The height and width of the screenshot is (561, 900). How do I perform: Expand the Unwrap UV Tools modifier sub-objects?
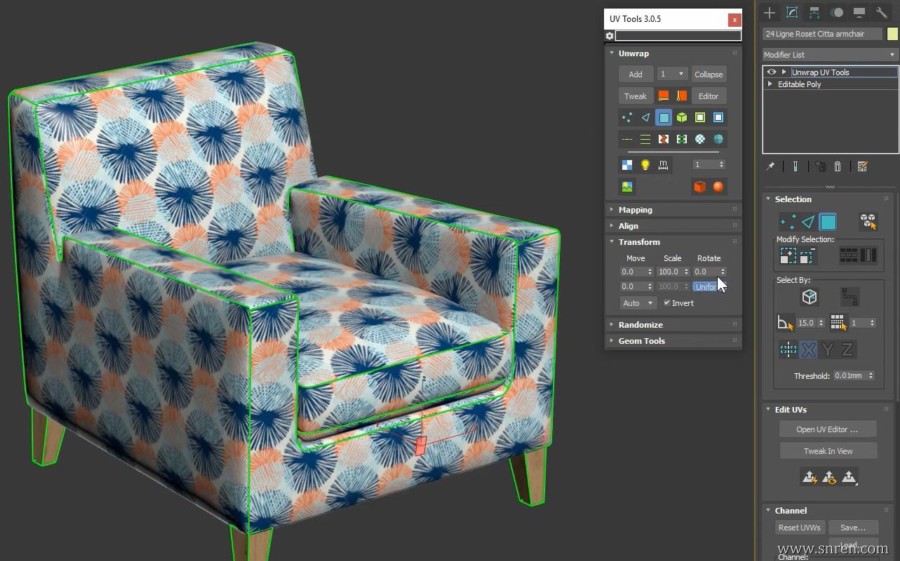coord(783,72)
